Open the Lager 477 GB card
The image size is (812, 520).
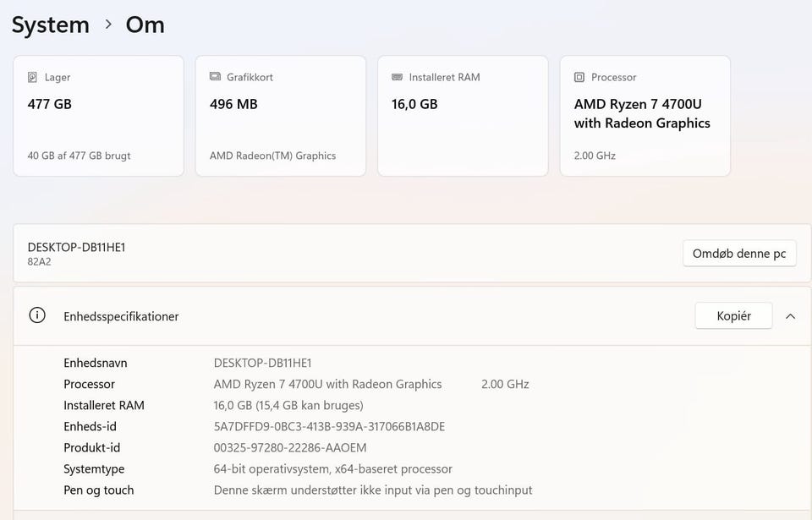pos(98,116)
